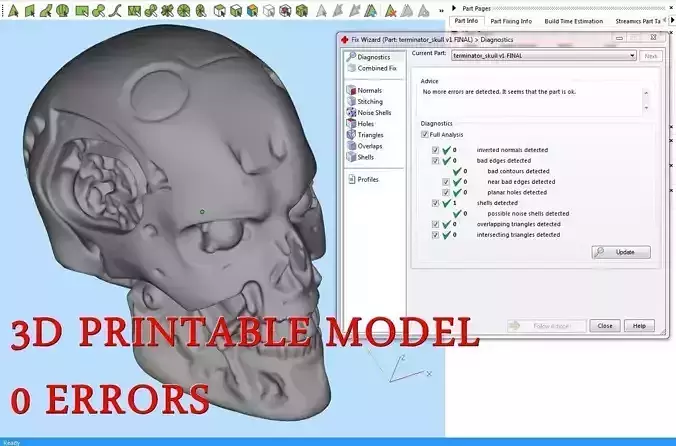Select the Mark Surface tool icon
The width and height of the screenshot is (676, 446).
tap(46, 10)
